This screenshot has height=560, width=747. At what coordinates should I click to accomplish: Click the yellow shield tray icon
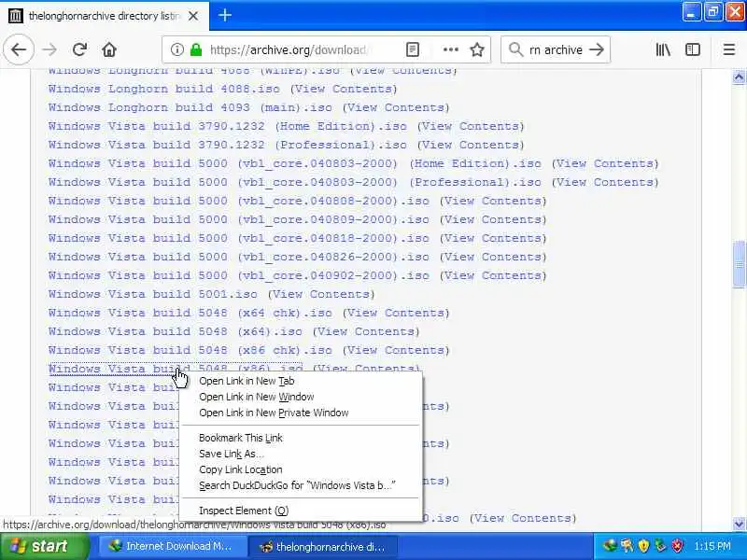643,546
